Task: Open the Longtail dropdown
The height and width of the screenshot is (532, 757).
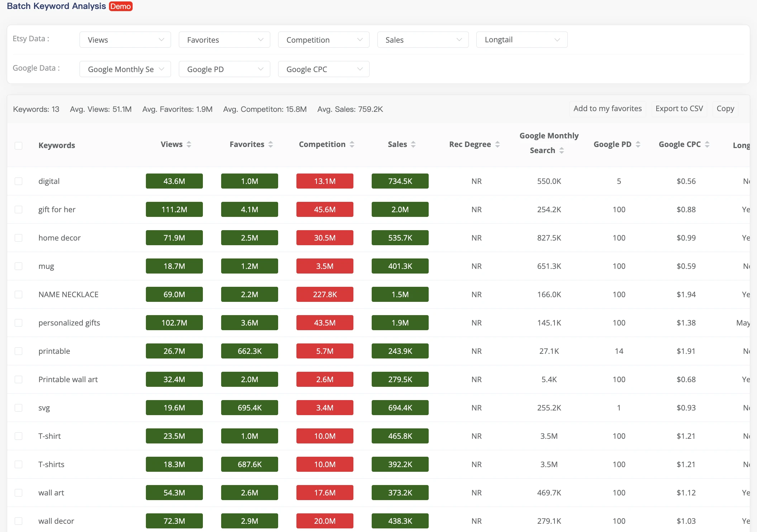Action: (x=522, y=39)
